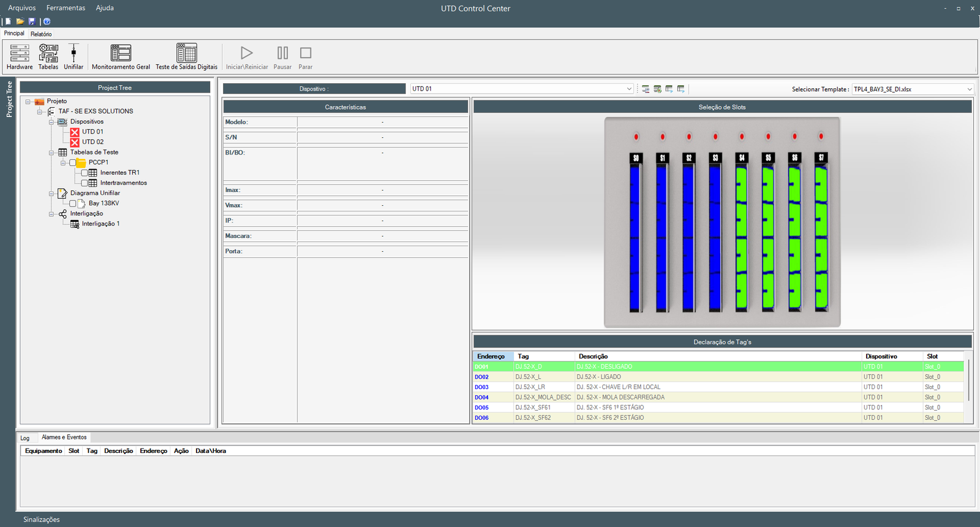This screenshot has height=527, width=980.
Task: Select the Log tab
Action: click(24, 438)
